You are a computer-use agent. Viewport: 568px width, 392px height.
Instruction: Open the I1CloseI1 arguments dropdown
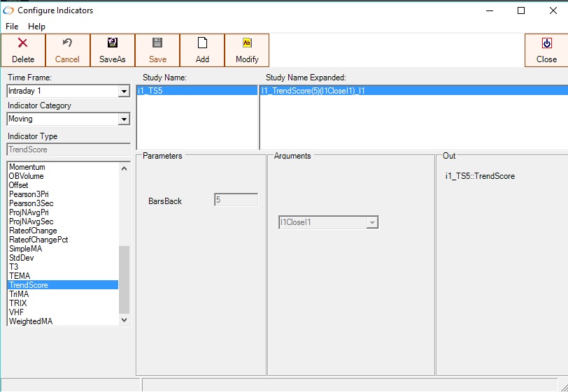pos(372,223)
